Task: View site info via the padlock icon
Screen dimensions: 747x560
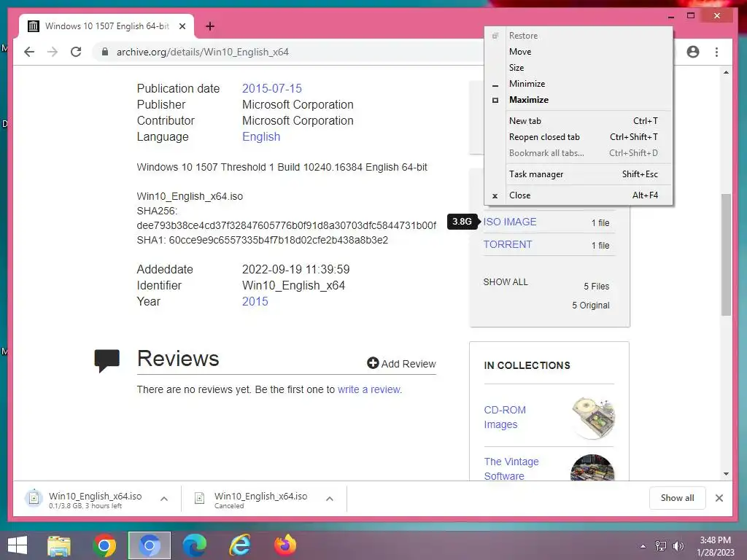Action: pyautogui.click(x=105, y=52)
